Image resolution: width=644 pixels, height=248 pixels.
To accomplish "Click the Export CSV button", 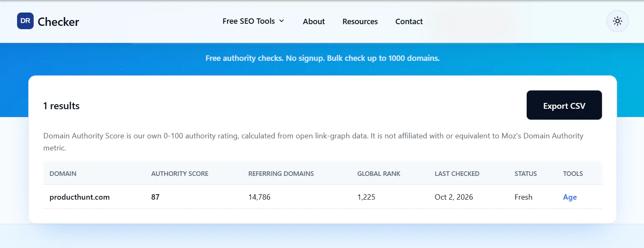I will (x=564, y=105).
